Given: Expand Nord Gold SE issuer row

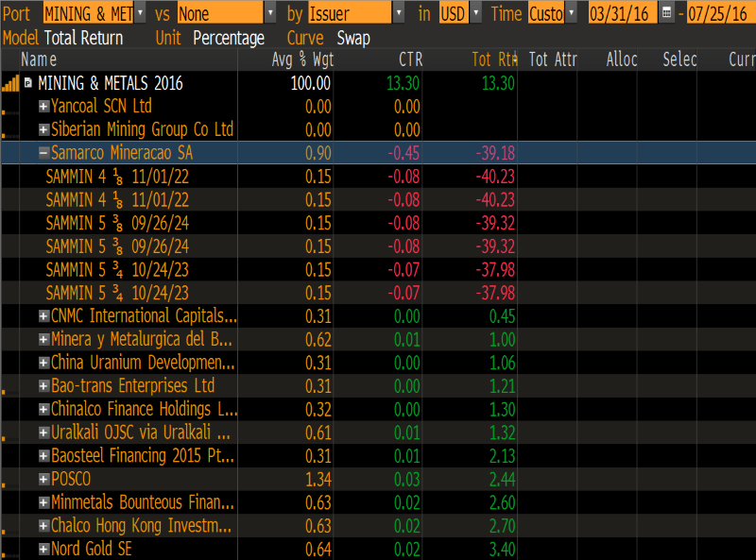Looking at the screenshot, I should pyautogui.click(x=43, y=549).
